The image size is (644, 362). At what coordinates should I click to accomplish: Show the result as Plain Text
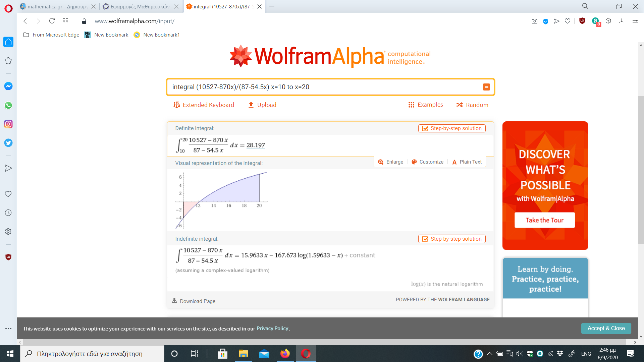[x=467, y=162]
